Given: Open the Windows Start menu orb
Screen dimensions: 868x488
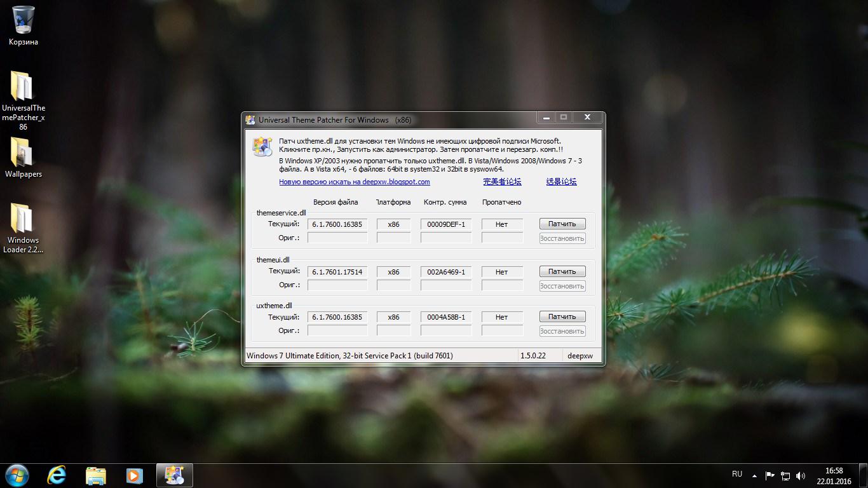Looking at the screenshot, I should (17, 475).
